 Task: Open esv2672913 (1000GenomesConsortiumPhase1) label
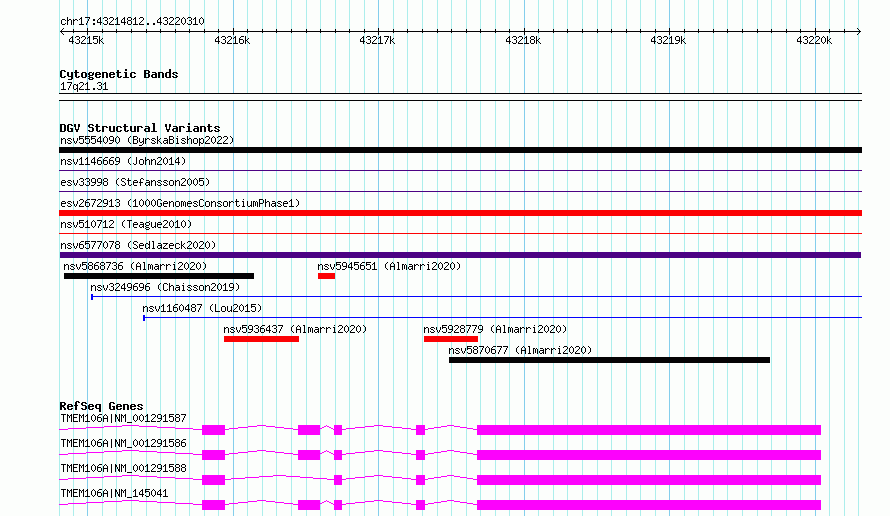[180, 203]
